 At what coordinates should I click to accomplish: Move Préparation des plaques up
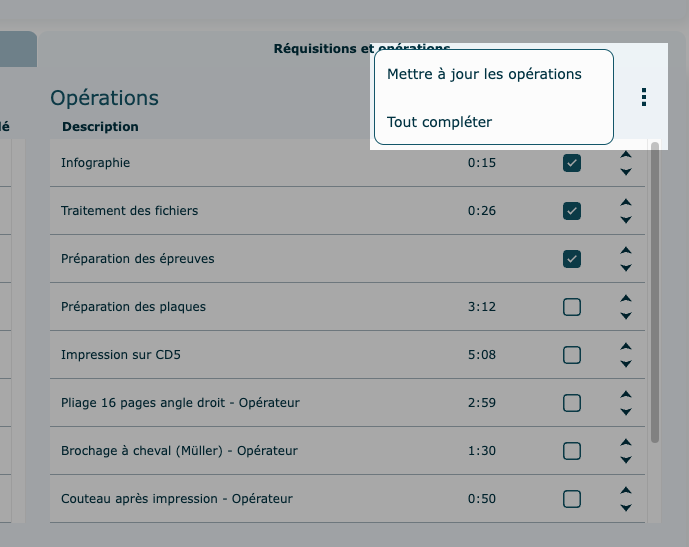[626, 298]
